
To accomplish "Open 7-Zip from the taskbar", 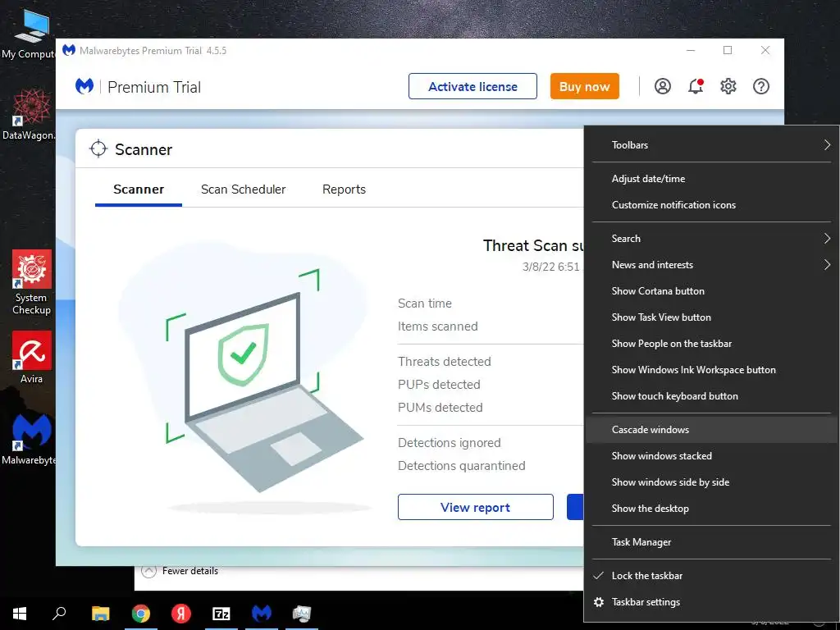I will pos(221,613).
